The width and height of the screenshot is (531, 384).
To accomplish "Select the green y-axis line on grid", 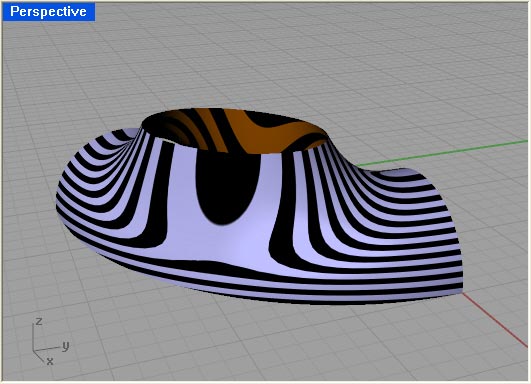I will click(440, 153).
